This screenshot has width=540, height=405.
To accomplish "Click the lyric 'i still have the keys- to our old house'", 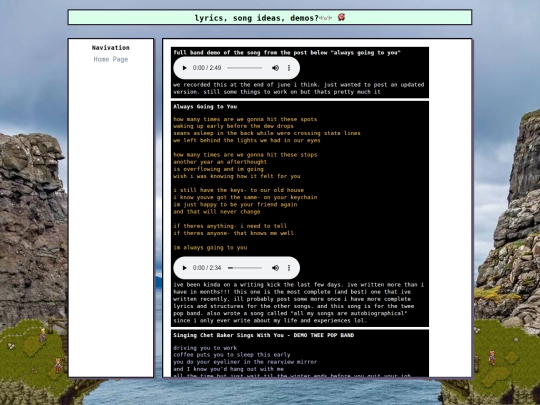I will click(x=239, y=190).
